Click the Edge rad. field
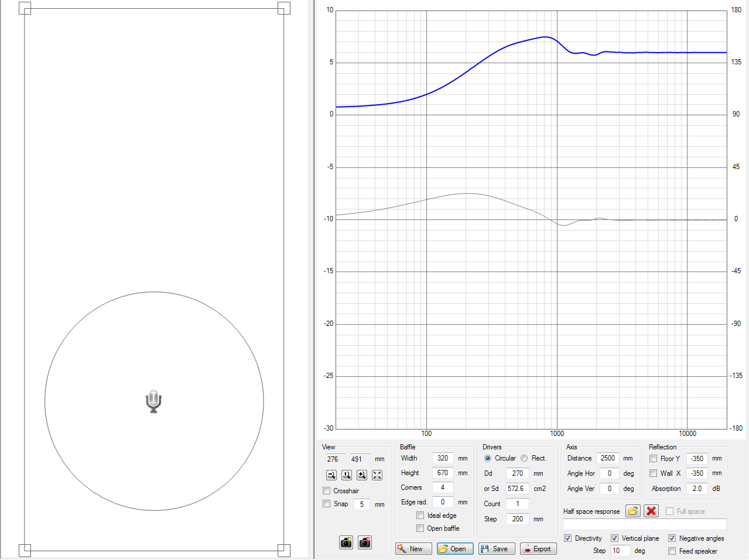 (x=443, y=502)
